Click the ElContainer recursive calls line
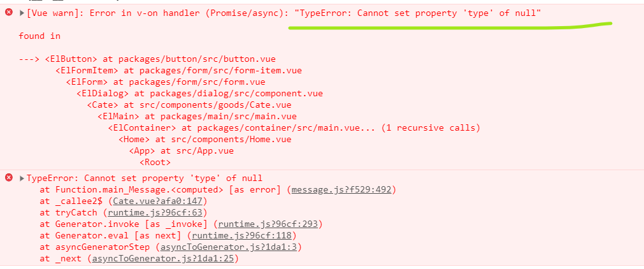 pyautogui.click(x=294, y=128)
